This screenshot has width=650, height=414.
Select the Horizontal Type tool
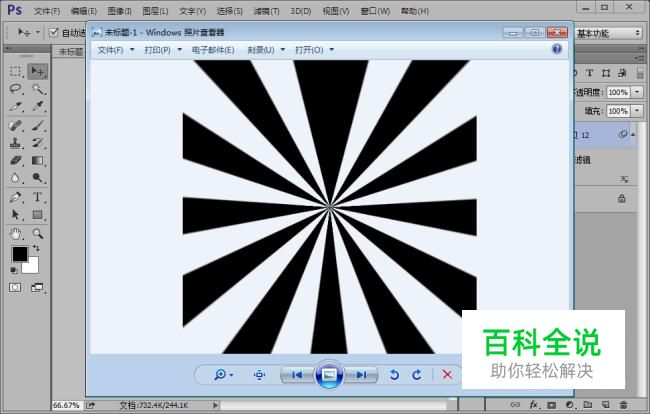tap(37, 197)
